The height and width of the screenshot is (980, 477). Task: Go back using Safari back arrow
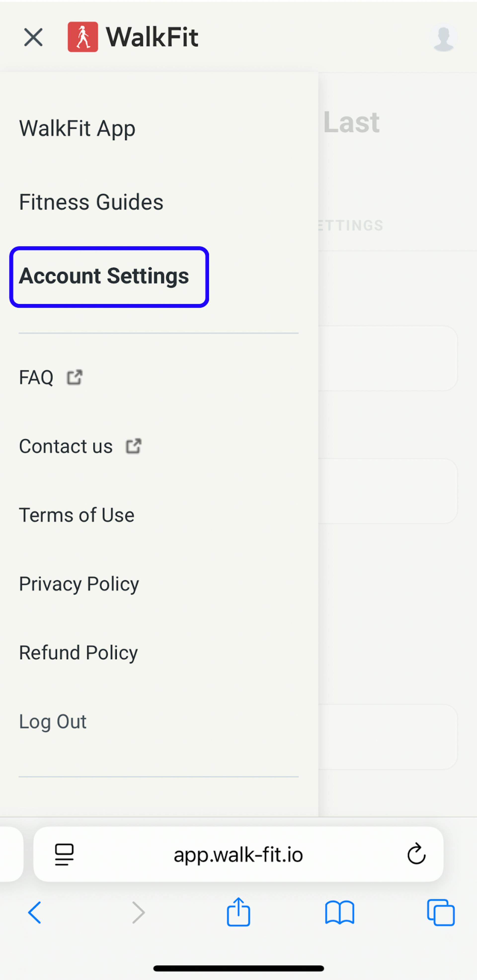35,912
